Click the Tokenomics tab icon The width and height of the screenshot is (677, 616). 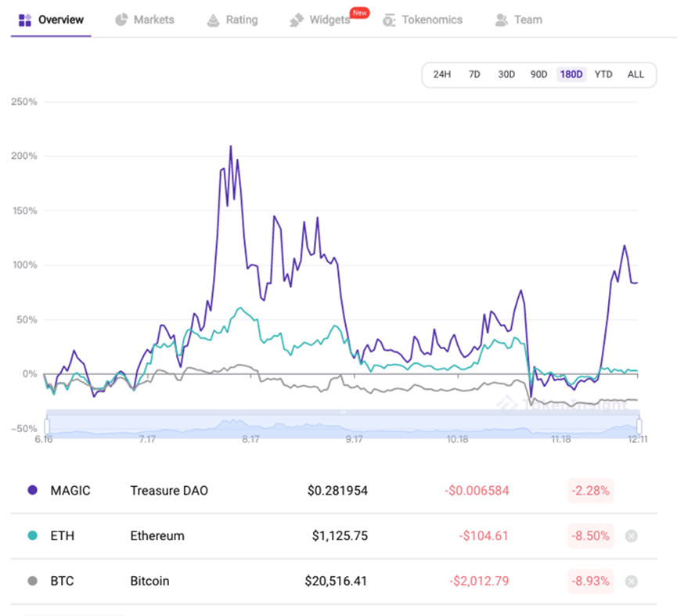click(x=389, y=20)
